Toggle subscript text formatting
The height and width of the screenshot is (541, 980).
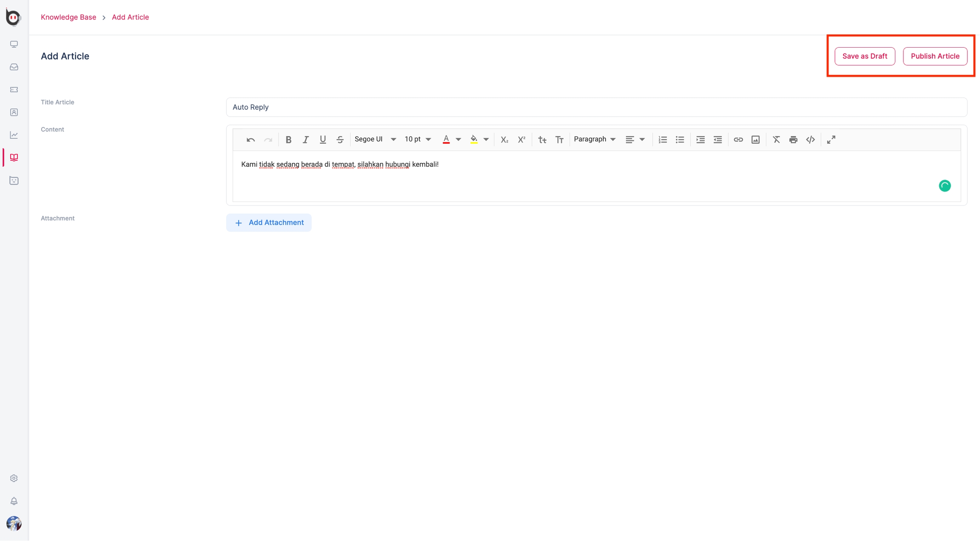504,140
